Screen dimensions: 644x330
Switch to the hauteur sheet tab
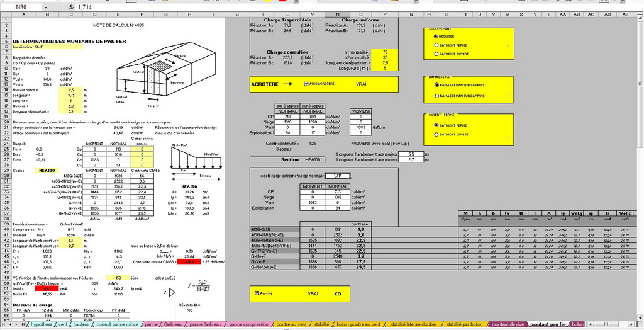click(81, 325)
